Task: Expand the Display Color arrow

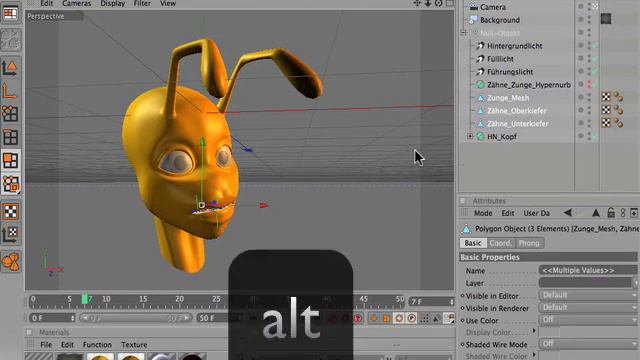Action: click(534, 331)
